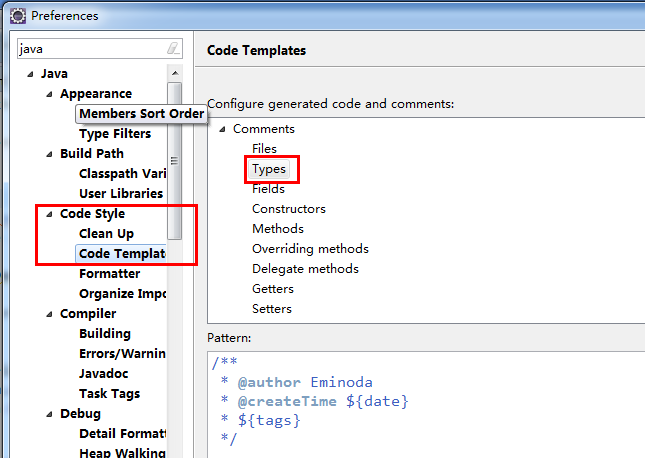Choose the Overriding methods template
The width and height of the screenshot is (645, 458).
pyautogui.click(x=310, y=249)
